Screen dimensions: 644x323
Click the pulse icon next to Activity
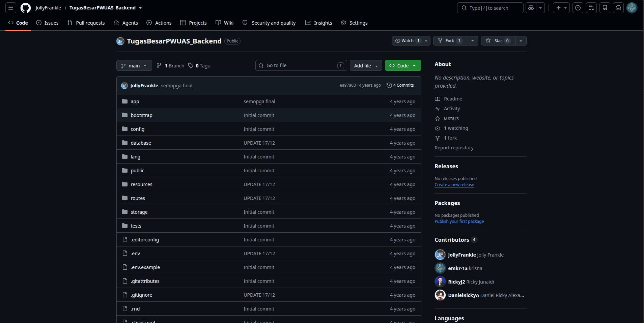(x=438, y=109)
